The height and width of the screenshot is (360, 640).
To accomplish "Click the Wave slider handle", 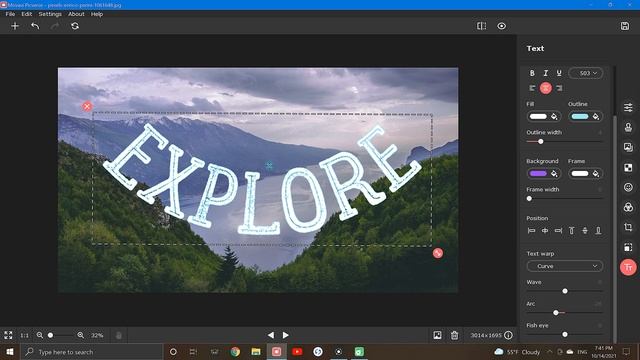I will 565,291.
